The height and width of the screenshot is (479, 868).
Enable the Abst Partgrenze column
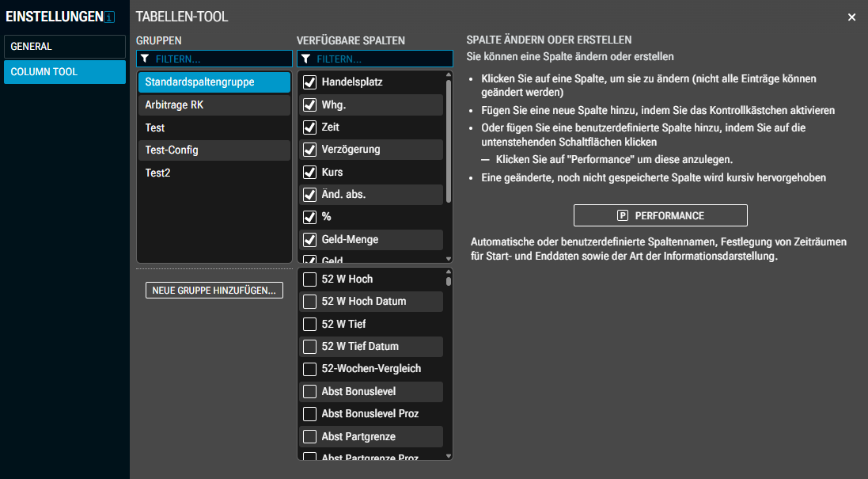310,436
